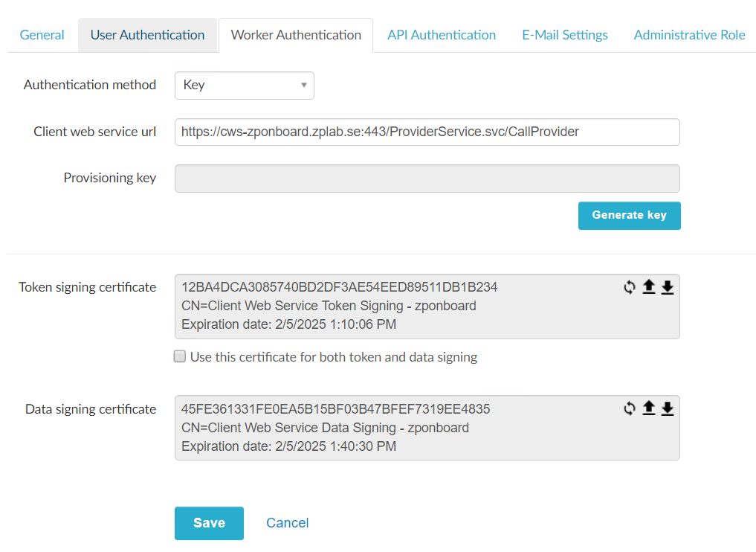Switch to the General tab
Screen dimensions: 756x552
(x=42, y=35)
